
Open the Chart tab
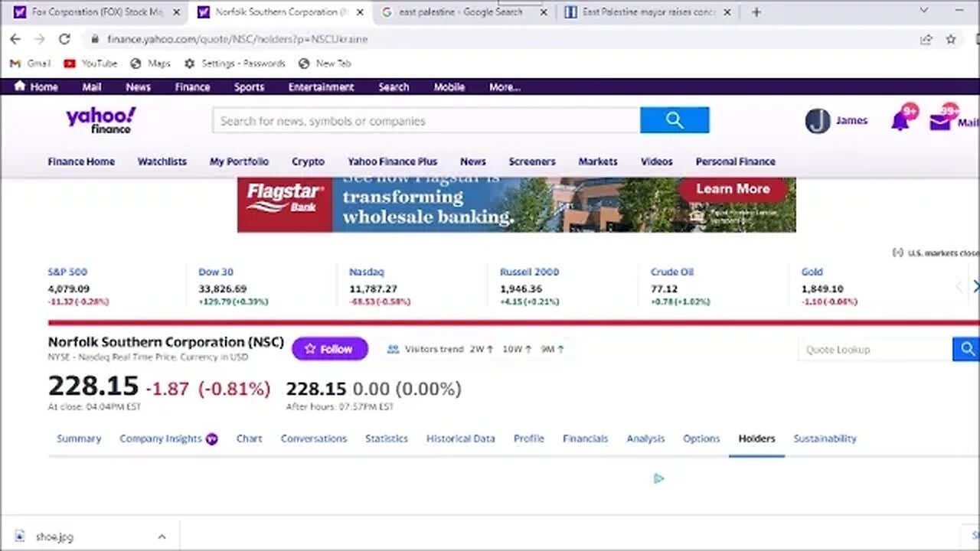[x=249, y=439]
